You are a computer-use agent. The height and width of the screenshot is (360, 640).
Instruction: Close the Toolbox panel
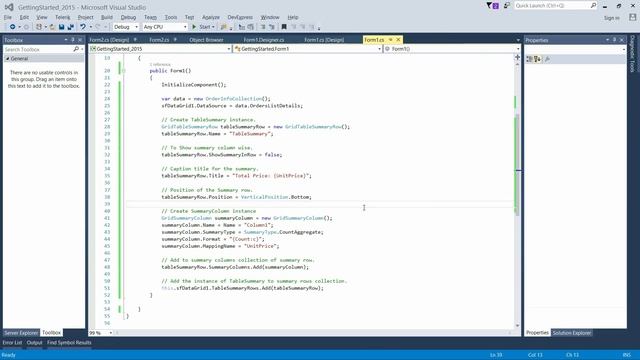(x=80, y=40)
